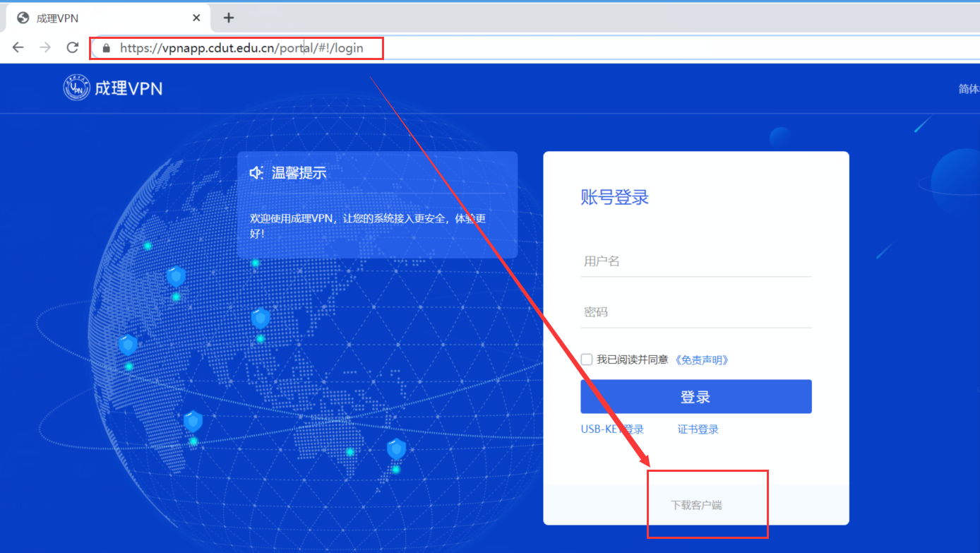
Task: Open a new browser tab
Action: [x=228, y=18]
